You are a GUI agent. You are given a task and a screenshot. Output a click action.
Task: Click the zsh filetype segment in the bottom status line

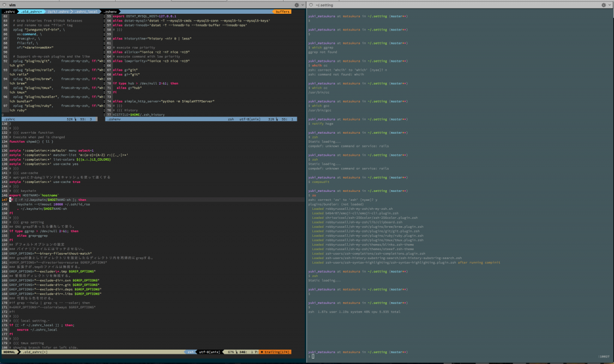(191, 352)
